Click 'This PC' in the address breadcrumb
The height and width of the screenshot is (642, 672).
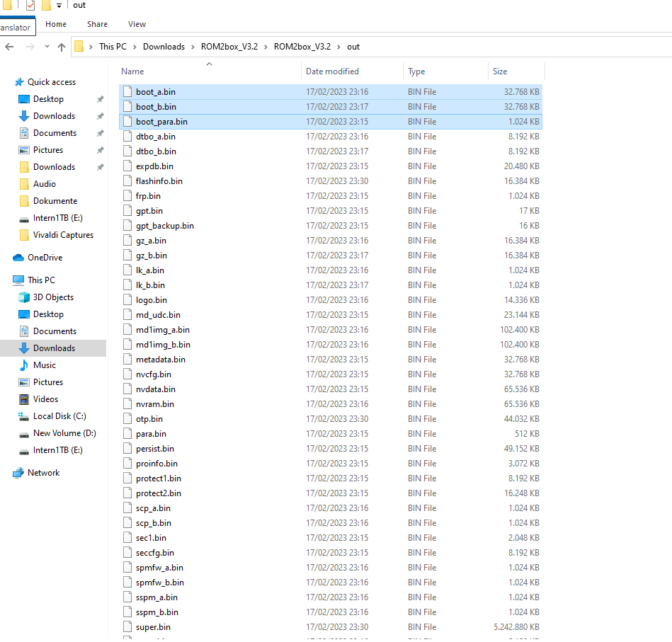click(x=113, y=46)
